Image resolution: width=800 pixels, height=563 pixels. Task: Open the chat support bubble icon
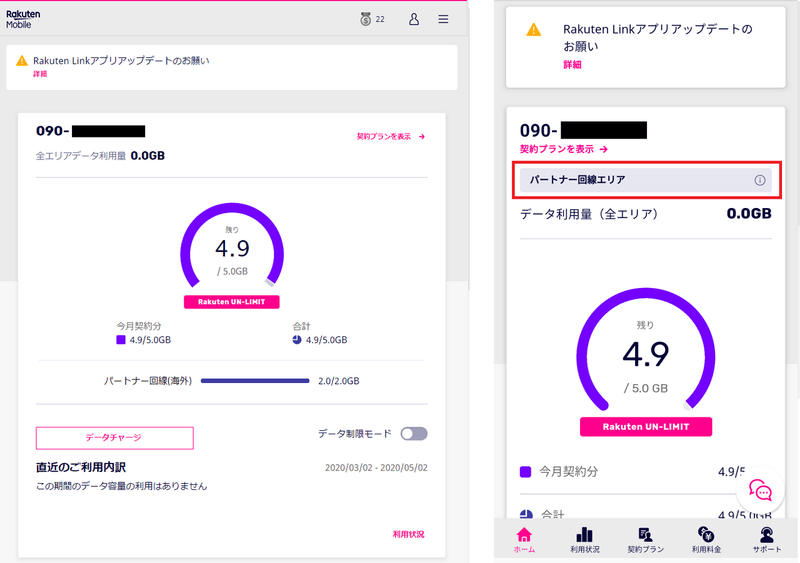(760, 491)
